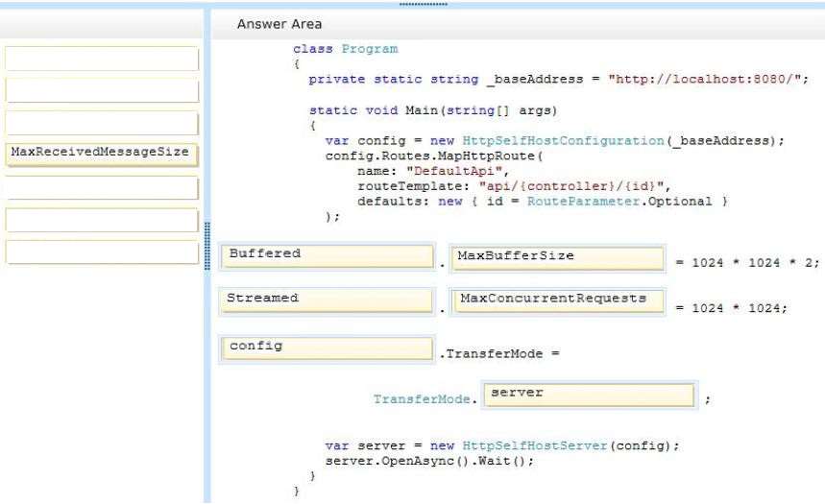The image size is (825, 504).
Task: Click '= 1024 * 1024 * 2;' expression
Action: point(747,262)
